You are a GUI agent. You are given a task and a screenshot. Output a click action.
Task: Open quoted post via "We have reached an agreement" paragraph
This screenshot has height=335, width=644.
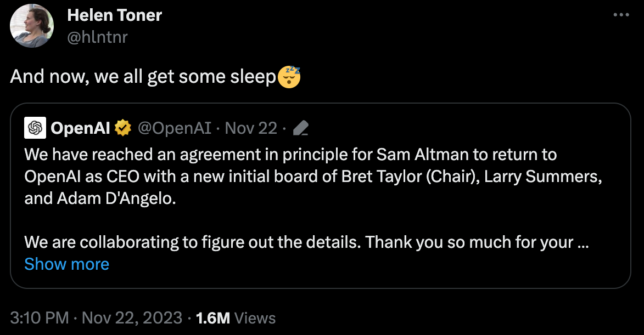(x=313, y=177)
